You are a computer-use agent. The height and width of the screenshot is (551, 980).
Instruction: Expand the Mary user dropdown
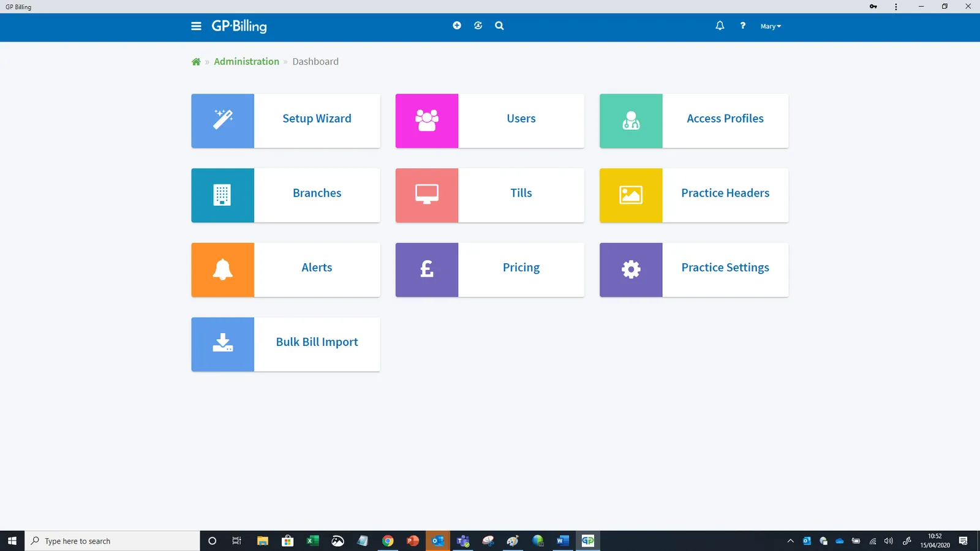pyautogui.click(x=771, y=26)
